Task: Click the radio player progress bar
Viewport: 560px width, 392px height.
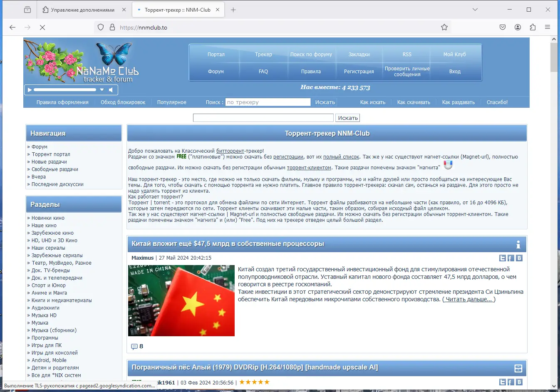Action: click(65, 90)
